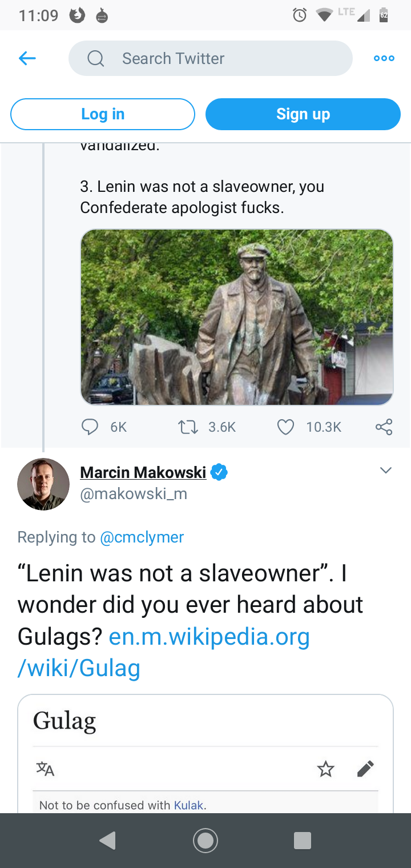The image size is (411, 868).
Task: Reply to the Lenin statue tweet
Action: click(90, 427)
